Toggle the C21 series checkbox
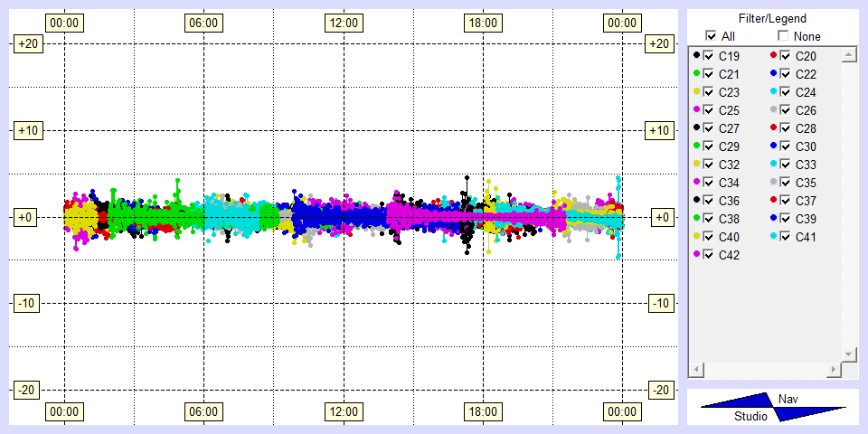 pyautogui.click(x=709, y=74)
